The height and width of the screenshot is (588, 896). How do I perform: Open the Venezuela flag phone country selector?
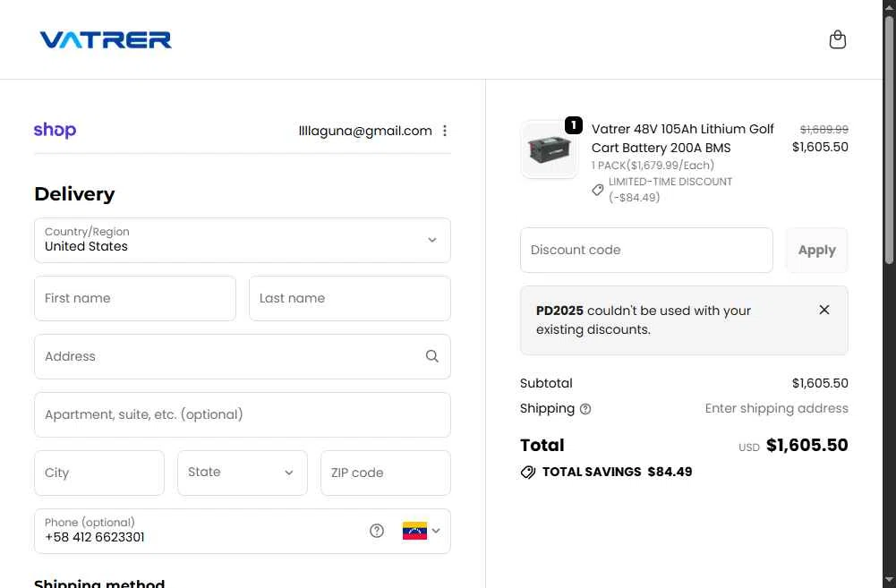pyautogui.click(x=421, y=531)
